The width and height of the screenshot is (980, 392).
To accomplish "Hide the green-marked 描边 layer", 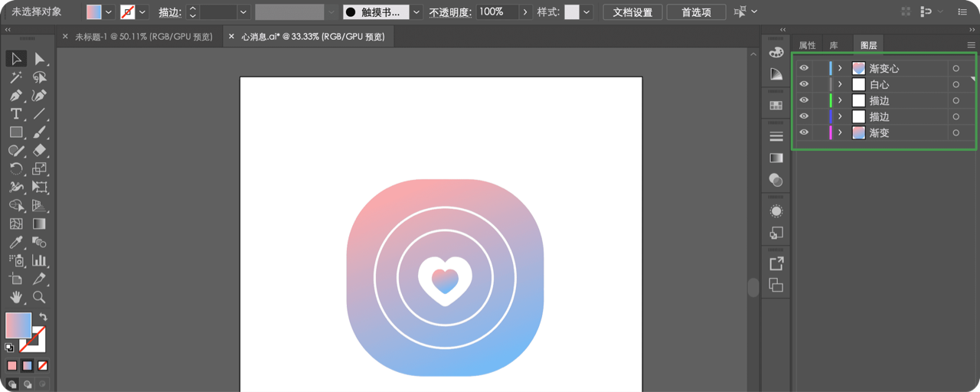I will (804, 100).
